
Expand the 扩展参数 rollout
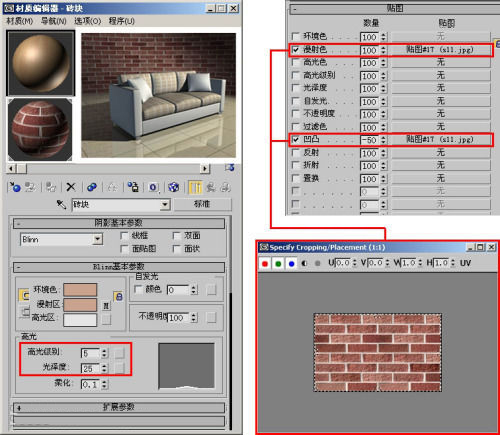[x=119, y=407]
